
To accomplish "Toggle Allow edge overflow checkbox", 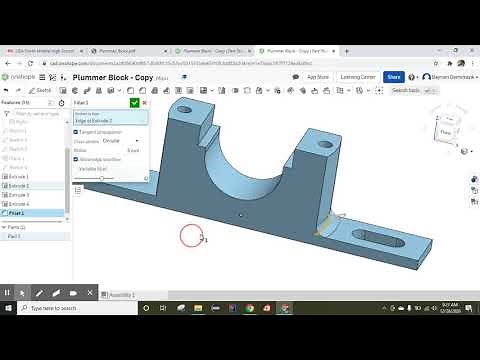I will pyautogui.click(x=76, y=159).
